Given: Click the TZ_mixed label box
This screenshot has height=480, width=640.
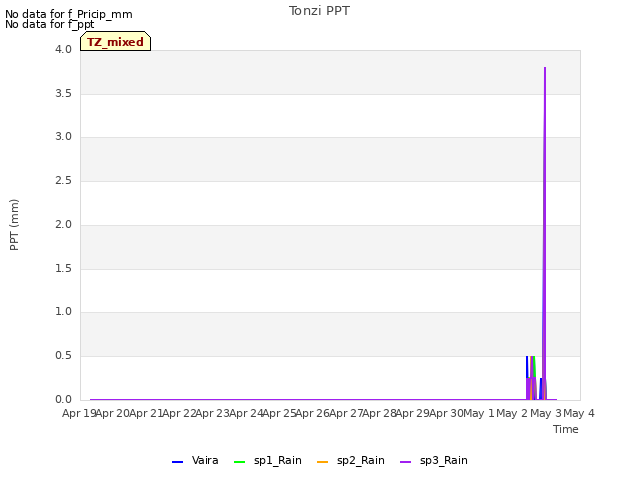Looking at the screenshot, I should 116,42.
